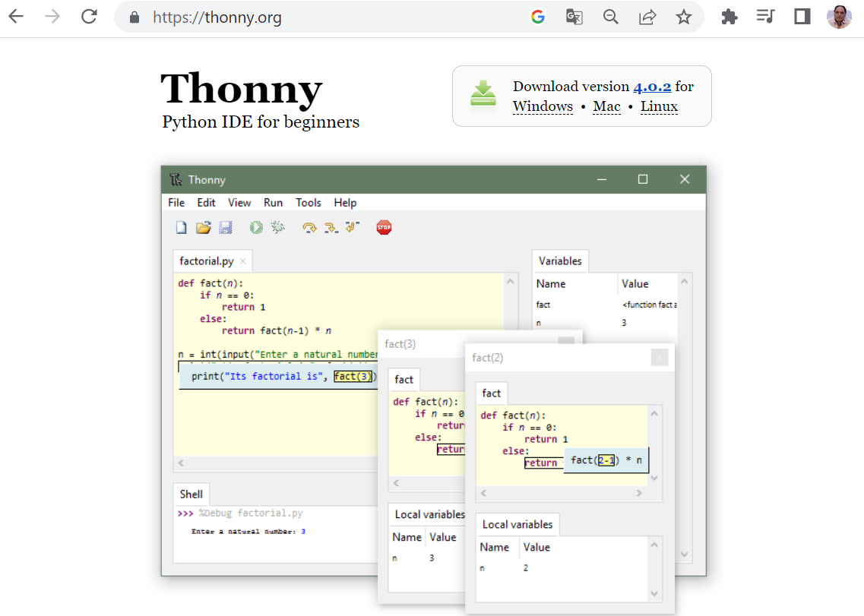Click the Step over debug icon
864x616 pixels.
click(310, 228)
